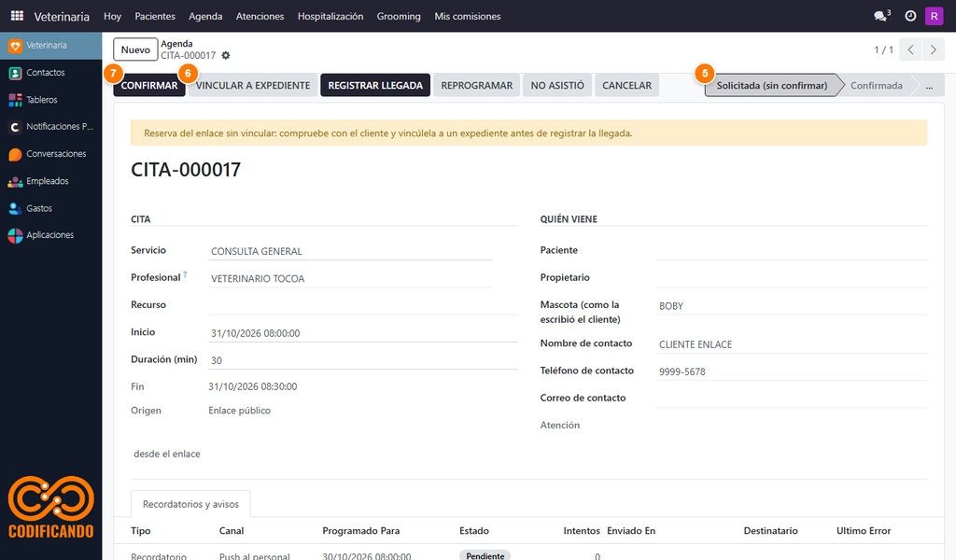Click the Profesional help question mark
The width and height of the screenshot is (956, 560).
point(186,274)
